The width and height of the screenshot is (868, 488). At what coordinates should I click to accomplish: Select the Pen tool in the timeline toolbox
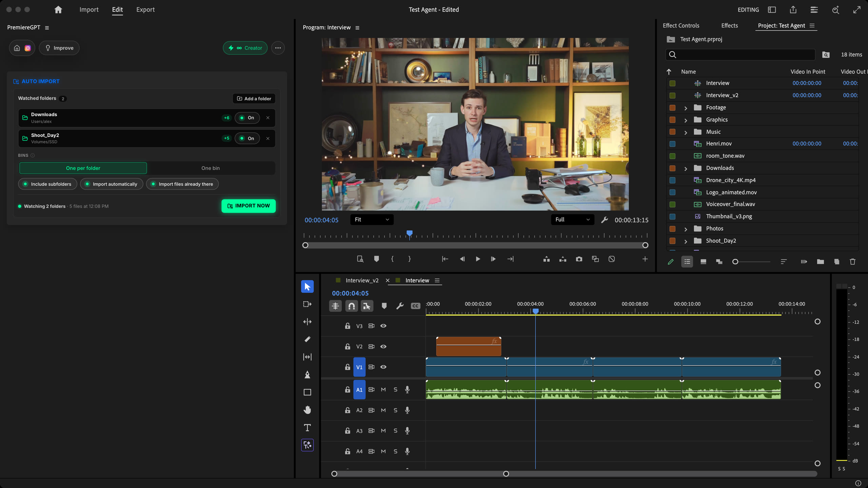tap(307, 374)
